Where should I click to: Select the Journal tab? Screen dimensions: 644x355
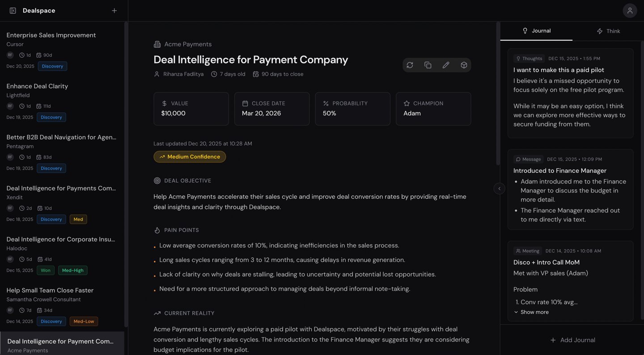tap(536, 31)
